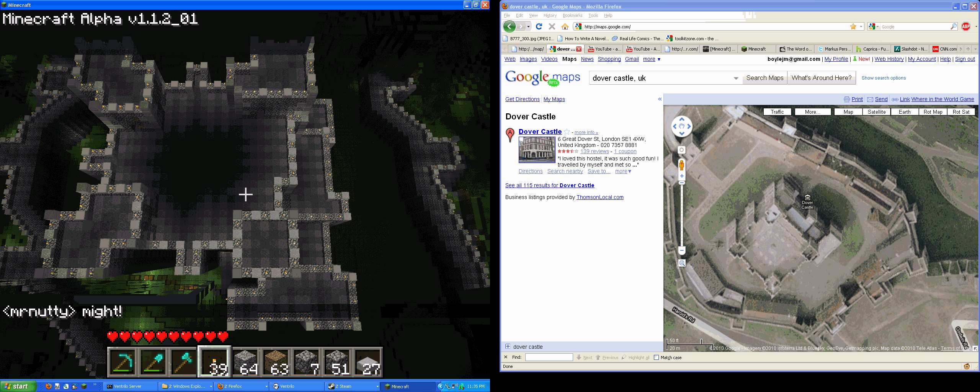
Task: Open the More... map layers dropdown
Action: point(813,112)
